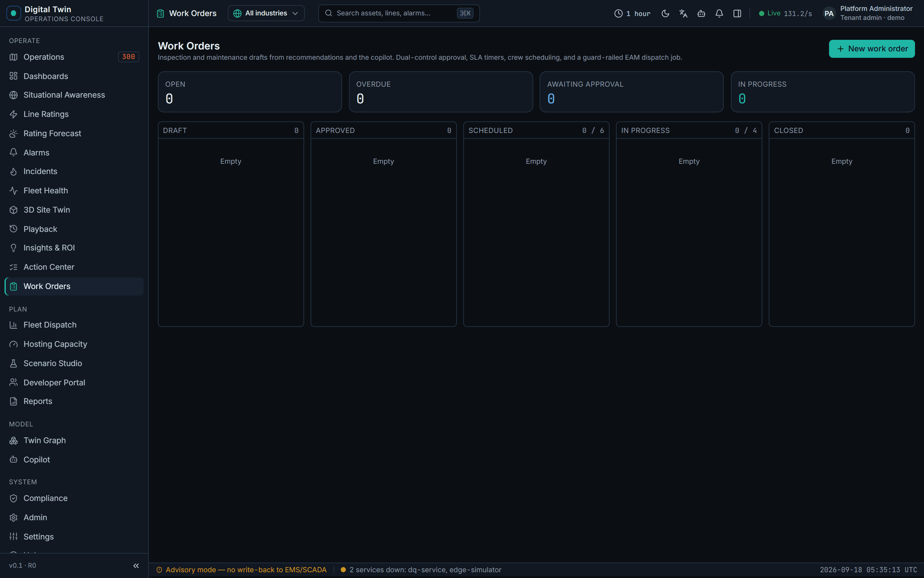Click the Advisory mode warning text
The height and width of the screenshot is (578, 924).
pyautogui.click(x=246, y=570)
